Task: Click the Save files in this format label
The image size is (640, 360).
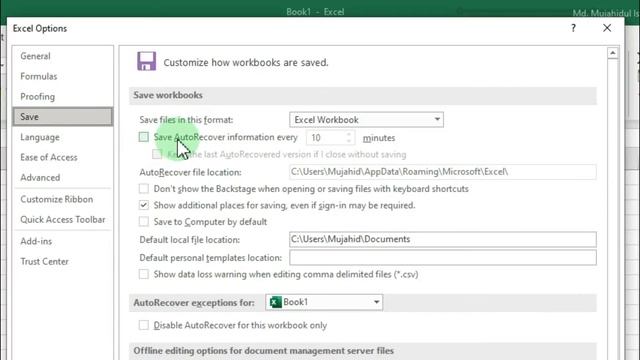Action: click(186, 120)
